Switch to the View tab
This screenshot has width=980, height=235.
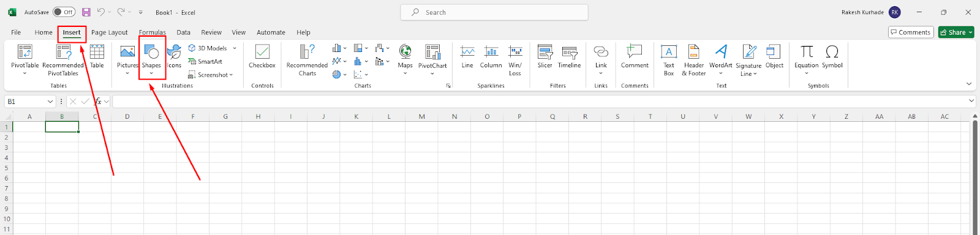(238, 32)
